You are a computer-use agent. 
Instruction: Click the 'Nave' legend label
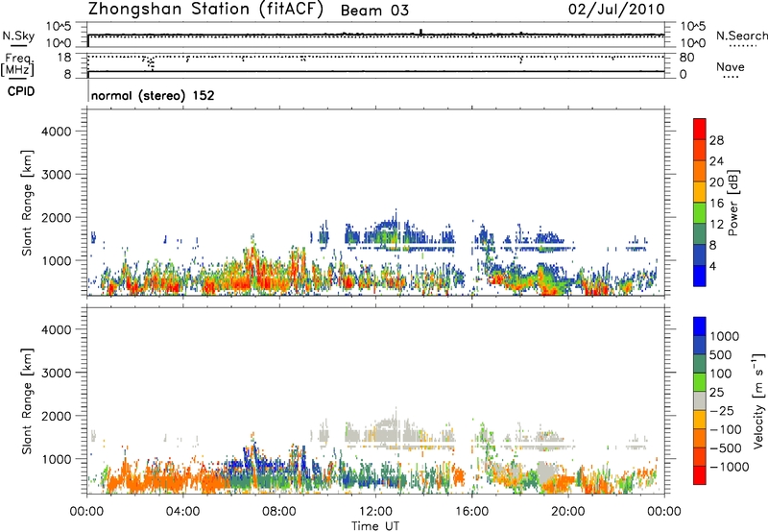[x=731, y=67]
